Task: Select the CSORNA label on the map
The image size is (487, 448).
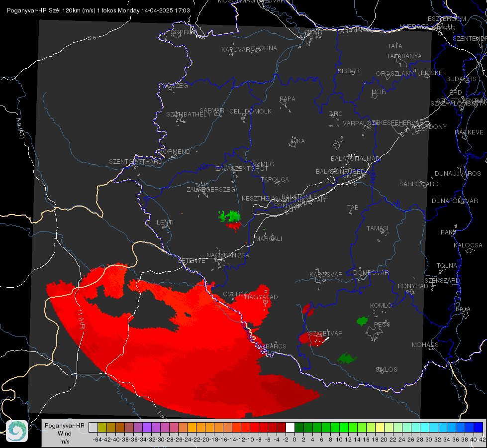Action: 264,48
